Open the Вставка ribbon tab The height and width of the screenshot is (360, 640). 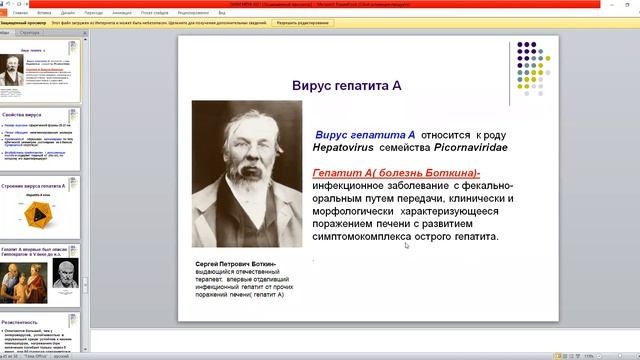pyautogui.click(x=44, y=13)
